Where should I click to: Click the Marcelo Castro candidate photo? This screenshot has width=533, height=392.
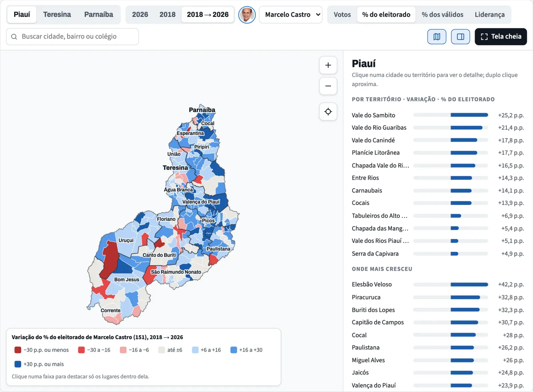click(x=247, y=15)
